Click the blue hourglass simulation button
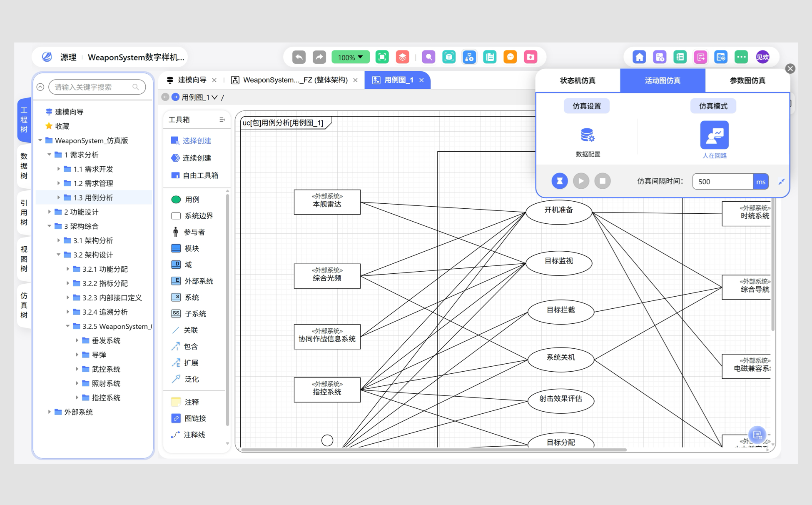812x505 pixels. coord(560,181)
